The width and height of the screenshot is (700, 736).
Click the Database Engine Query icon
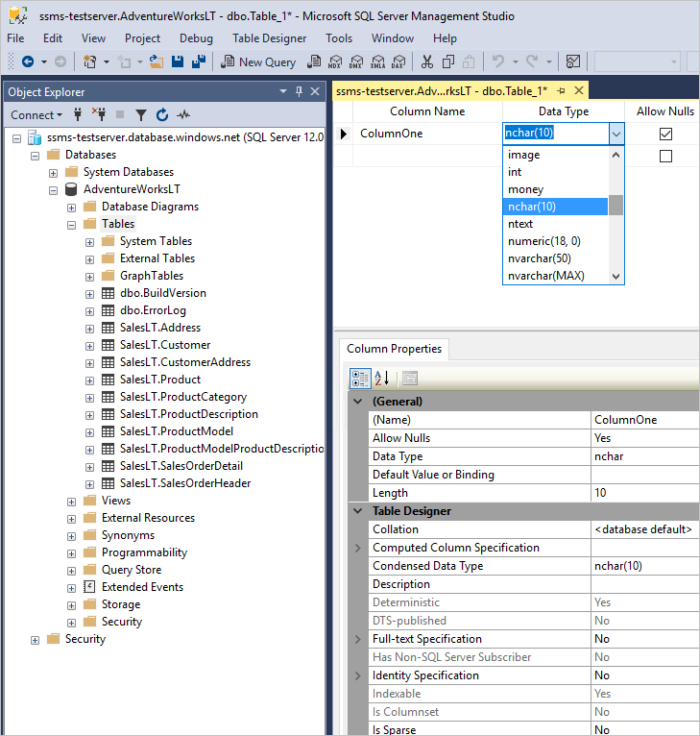(314, 61)
